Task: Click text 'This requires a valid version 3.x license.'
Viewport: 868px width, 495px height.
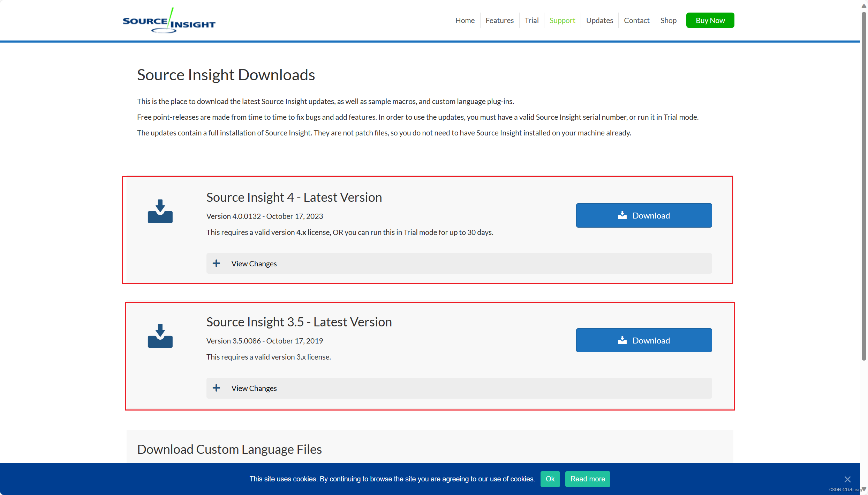Action: pos(269,357)
